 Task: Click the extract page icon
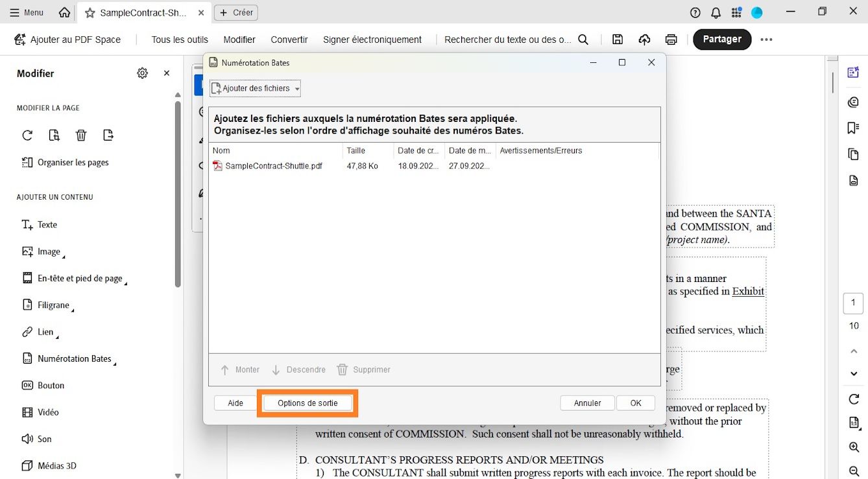click(x=108, y=135)
